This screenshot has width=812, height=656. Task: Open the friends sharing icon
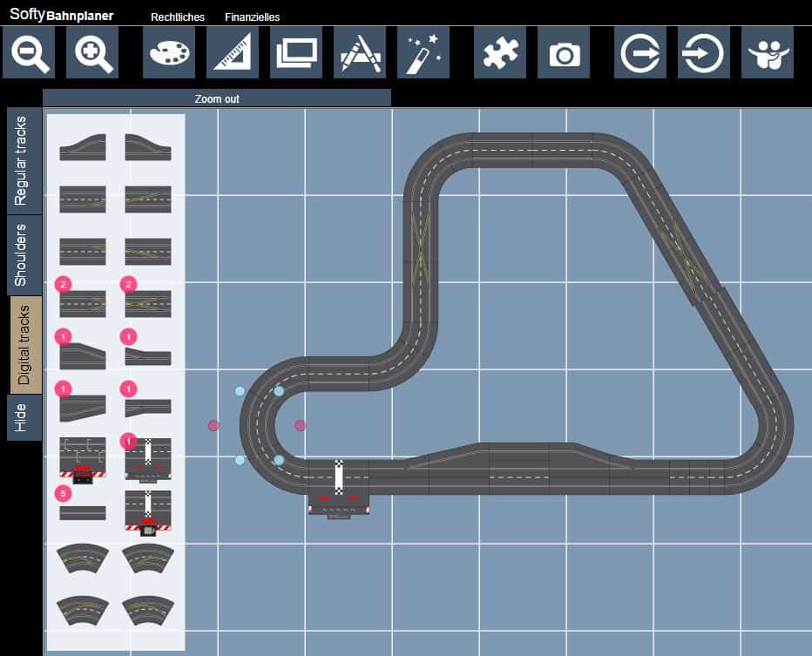767,52
